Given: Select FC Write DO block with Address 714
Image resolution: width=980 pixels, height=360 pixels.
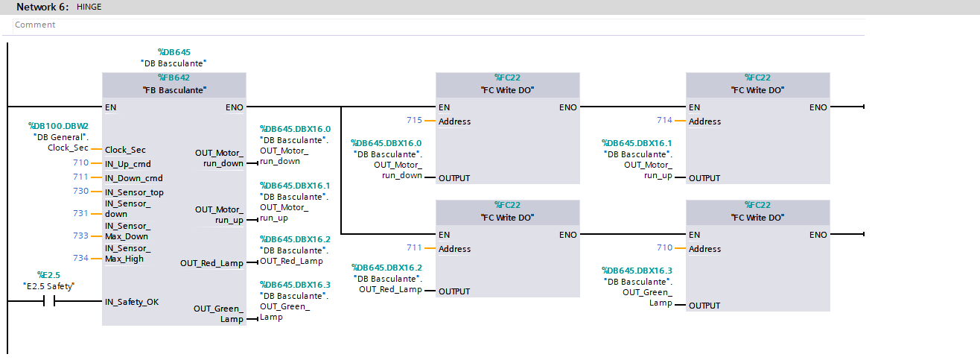Looking at the screenshot, I should (758, 128).
